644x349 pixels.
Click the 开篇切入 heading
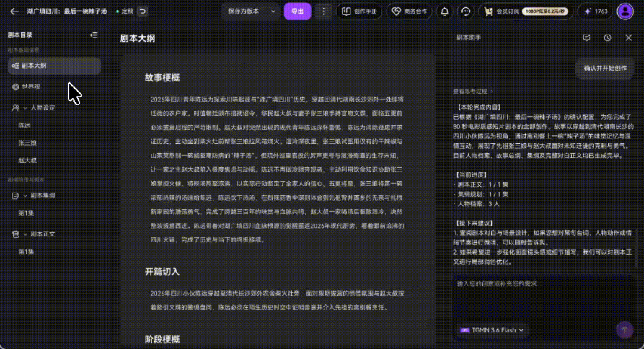point(162,272)
